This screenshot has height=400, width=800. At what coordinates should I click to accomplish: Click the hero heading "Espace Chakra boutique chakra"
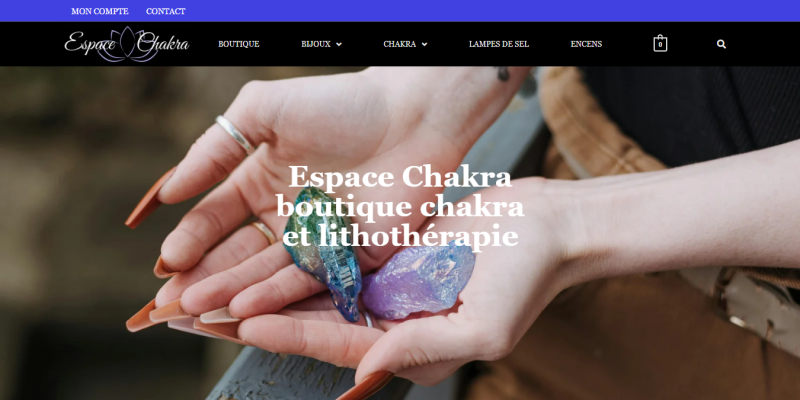click(x=401, y=192)
